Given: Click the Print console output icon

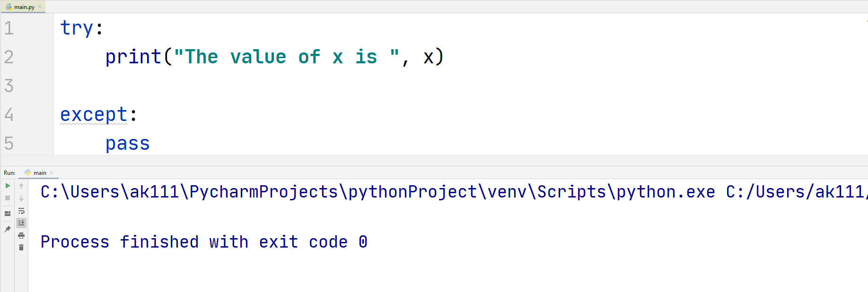Looking at the screenshot, I should [x=21, y=235].
